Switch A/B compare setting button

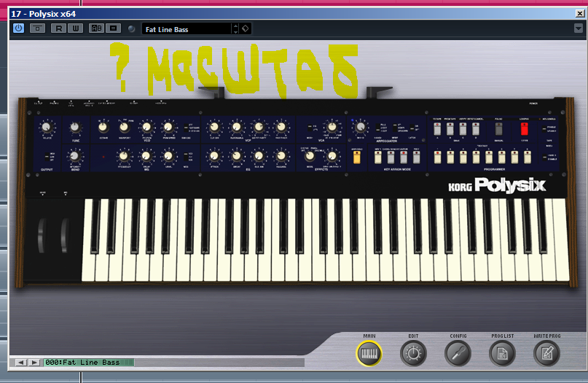97,28
